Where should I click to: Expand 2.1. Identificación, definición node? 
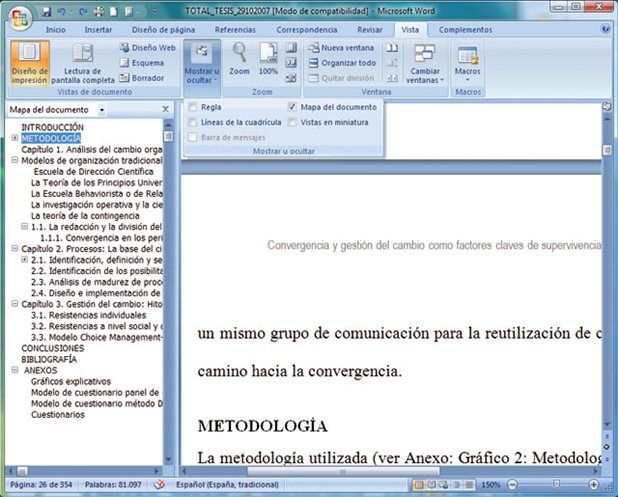pos(24,259)
